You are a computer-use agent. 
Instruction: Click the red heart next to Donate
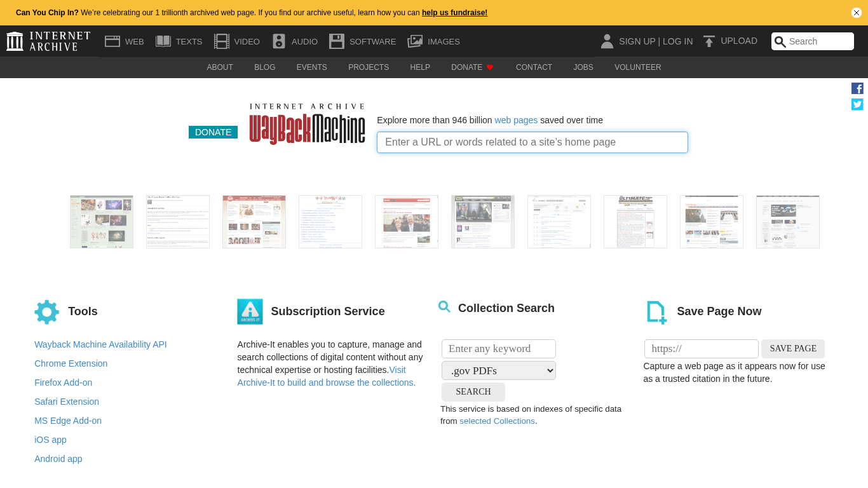tap(490, 67)
